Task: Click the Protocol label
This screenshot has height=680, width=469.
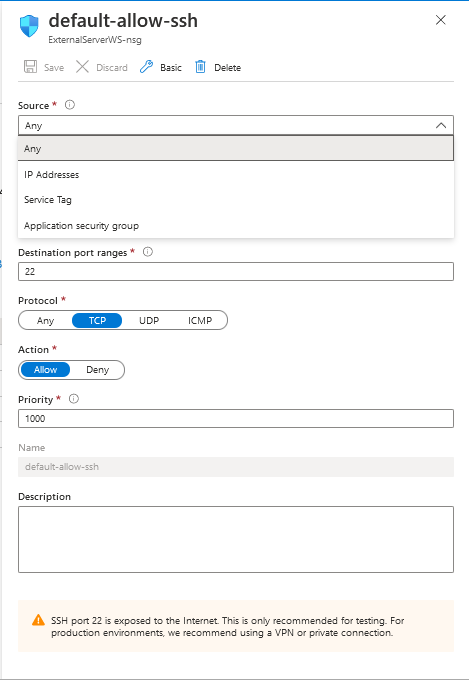Action: [x=38, y=301]
